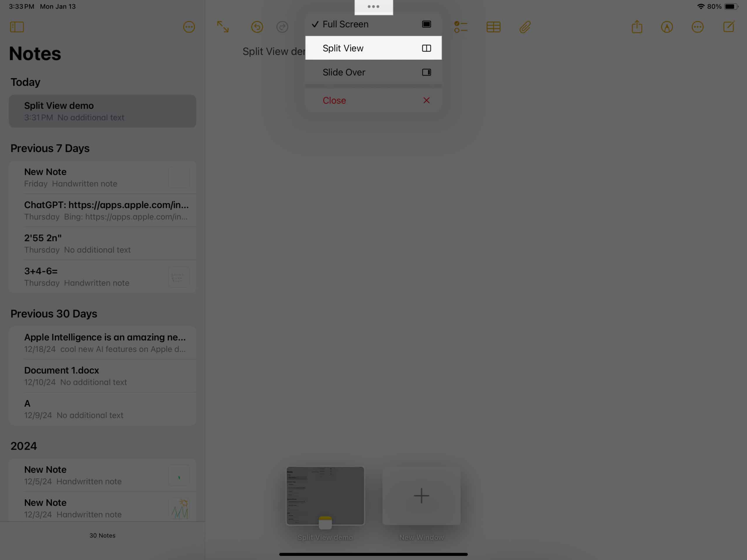The height and width of the screenshot is (560, 747).
Task: Open the Table icon in toolbar
Action: [x=493, y=27]
